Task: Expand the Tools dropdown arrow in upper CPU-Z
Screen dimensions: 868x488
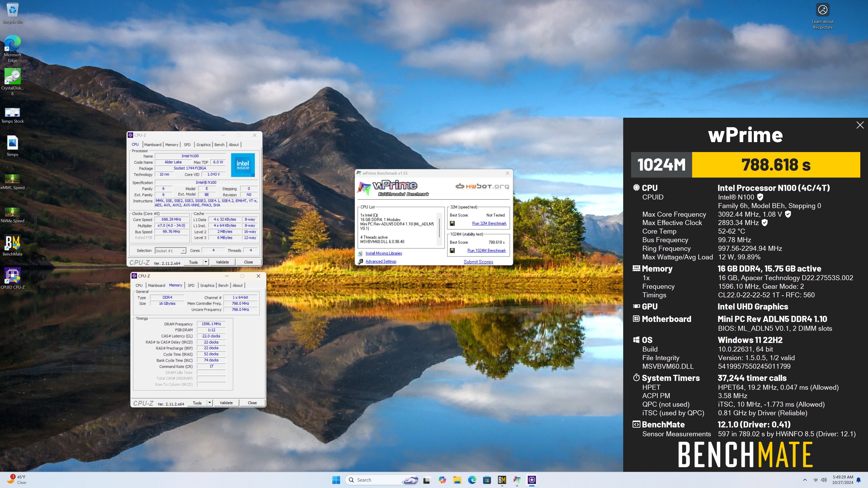Action: [x=205, y=262]
